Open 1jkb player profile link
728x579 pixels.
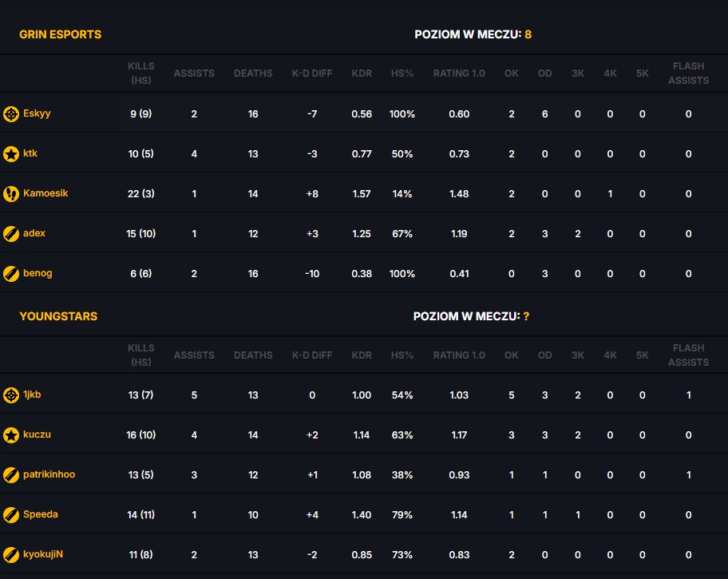(32, 395)
